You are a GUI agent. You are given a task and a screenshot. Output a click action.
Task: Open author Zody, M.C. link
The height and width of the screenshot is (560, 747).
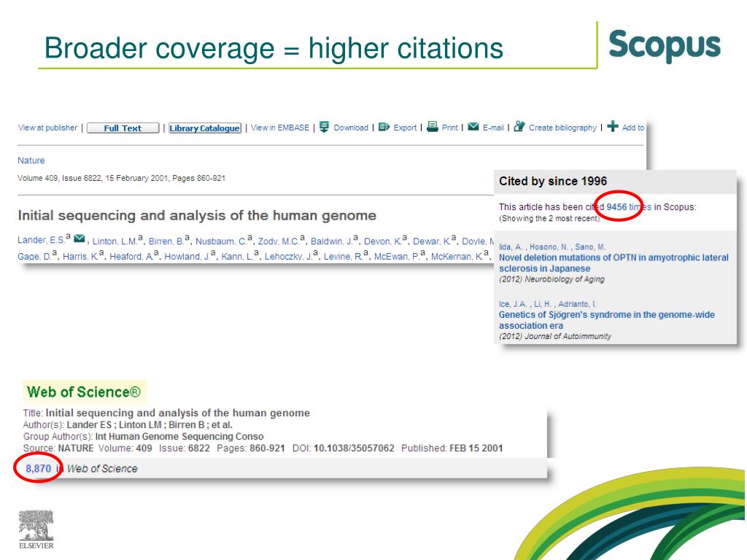279,241
